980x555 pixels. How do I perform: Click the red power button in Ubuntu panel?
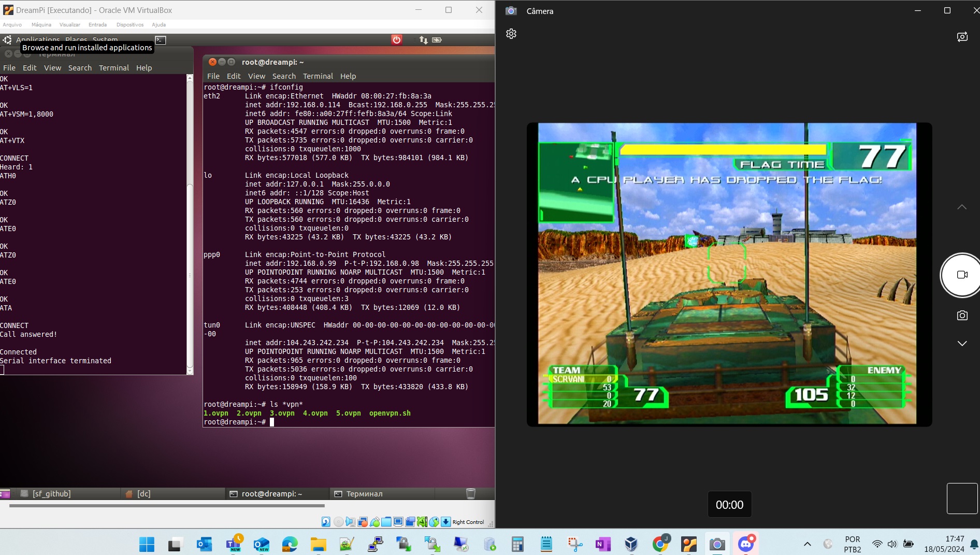[397, 40]
